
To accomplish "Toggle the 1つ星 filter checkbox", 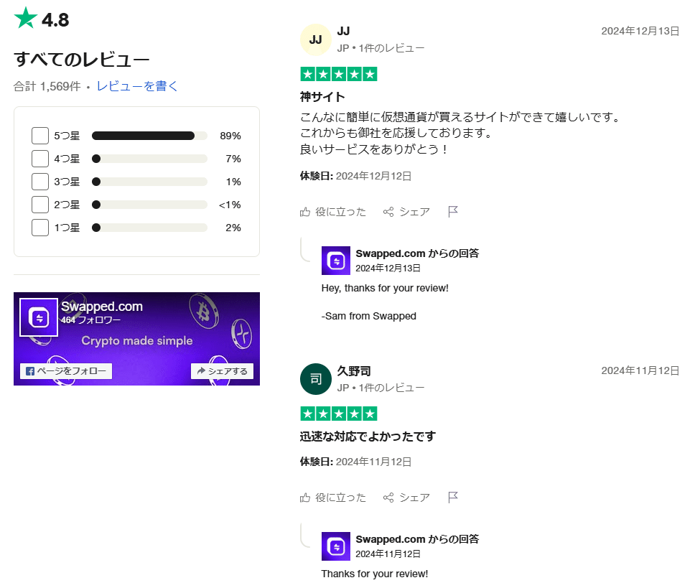I will tap(39, 227).
